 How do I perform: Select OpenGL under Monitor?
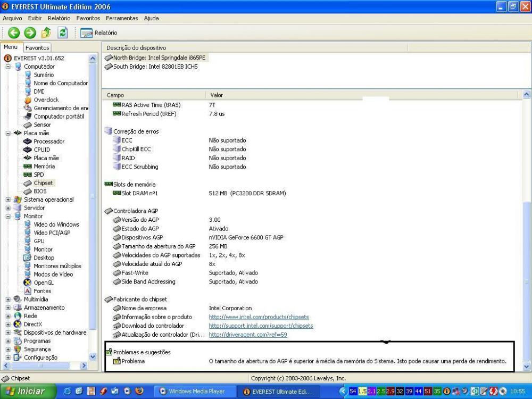[x=43, y=282]
